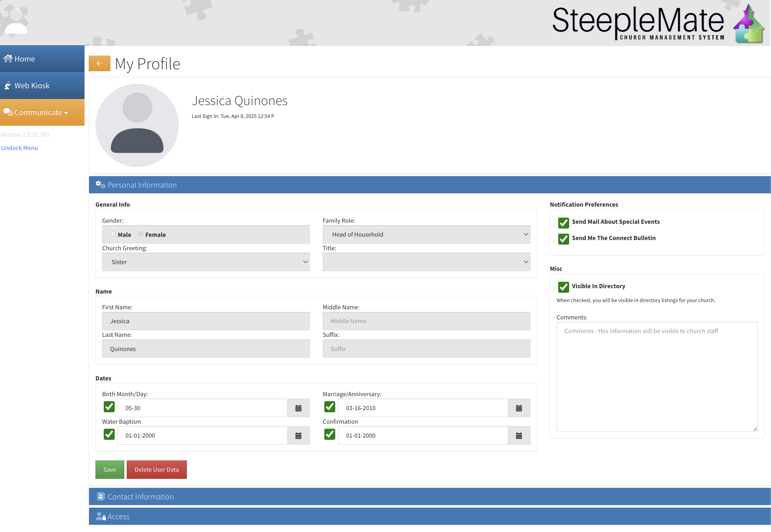Uncheck Visible In Directory checkbox
This screenshot has width=771, height=532.
click(x=563, y=287)
